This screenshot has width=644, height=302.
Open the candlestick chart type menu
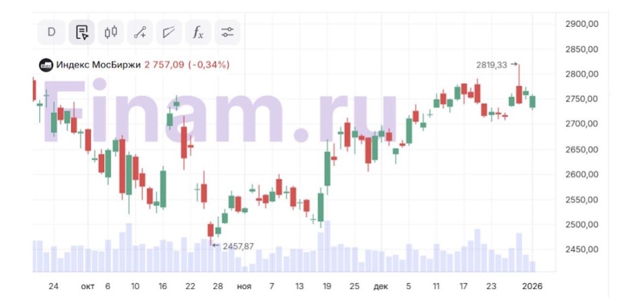110,32
